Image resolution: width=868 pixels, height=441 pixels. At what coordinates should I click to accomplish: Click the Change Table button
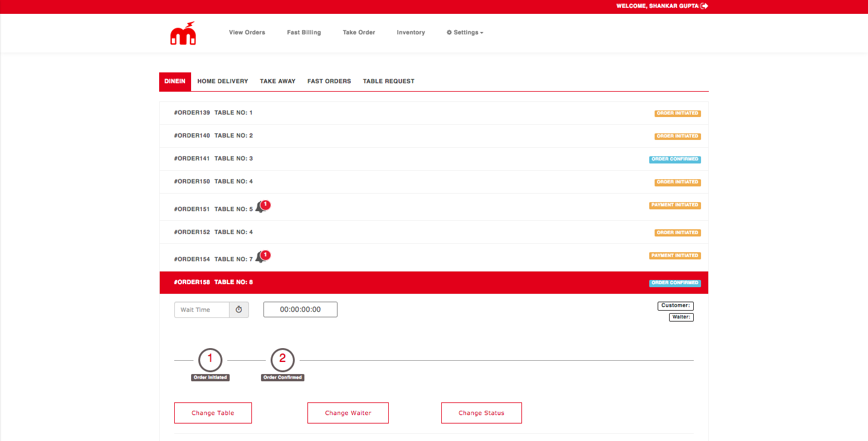point(213,413)
